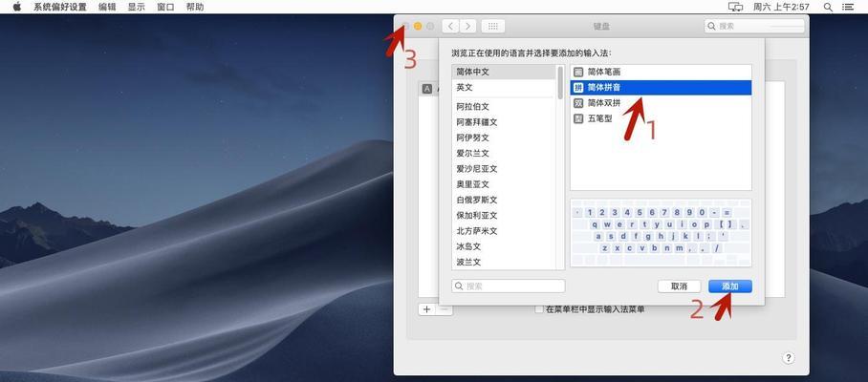Image resolution: width=868 pixels, height=382 pixels.
Task: Go forward with the right chevron button
Action: [x=467, y=26]
